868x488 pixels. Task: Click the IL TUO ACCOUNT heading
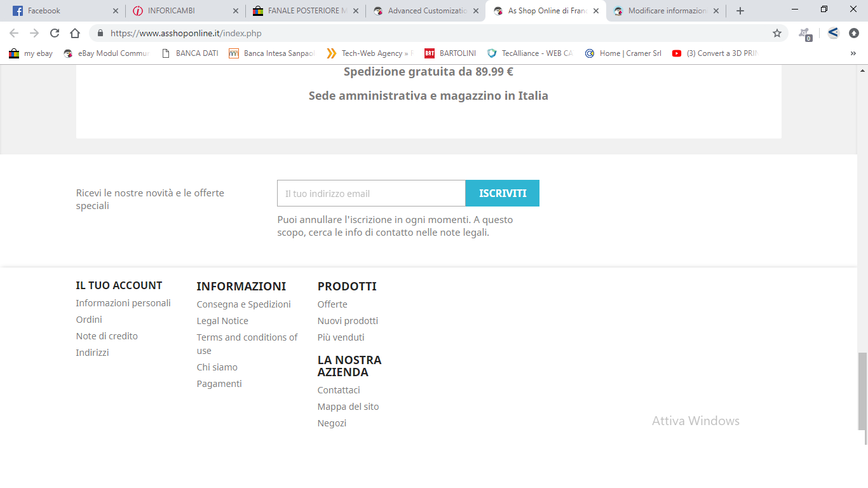[119, 285]
